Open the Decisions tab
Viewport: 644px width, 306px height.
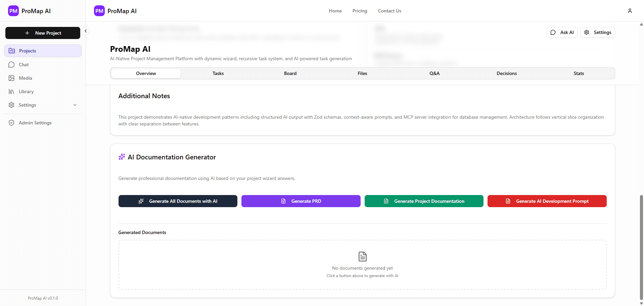coord(506,73)
